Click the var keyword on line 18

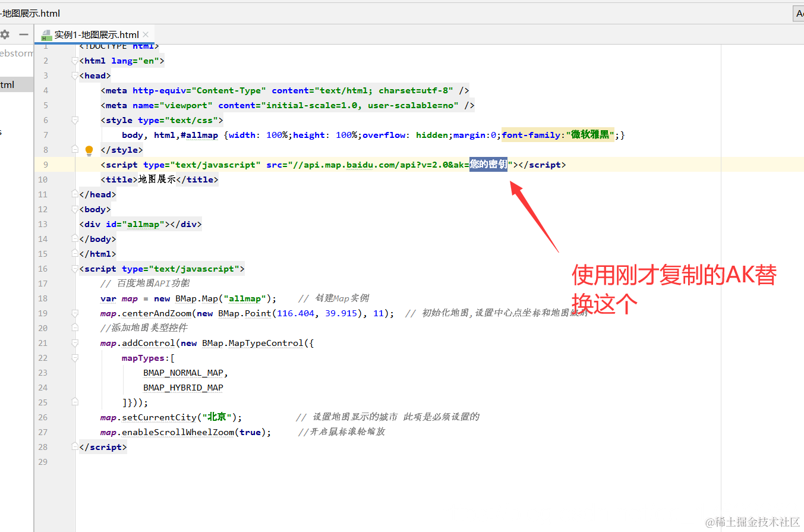point(108,298)
